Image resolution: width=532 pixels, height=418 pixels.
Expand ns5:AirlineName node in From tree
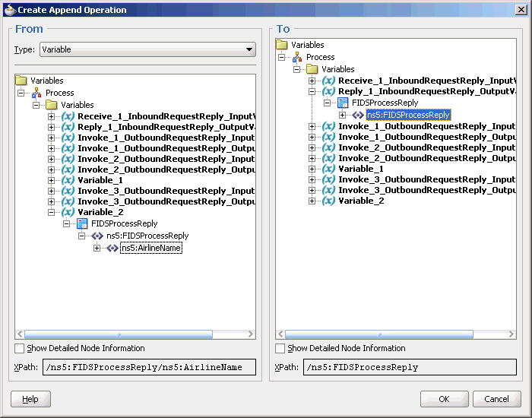(97, 249)
